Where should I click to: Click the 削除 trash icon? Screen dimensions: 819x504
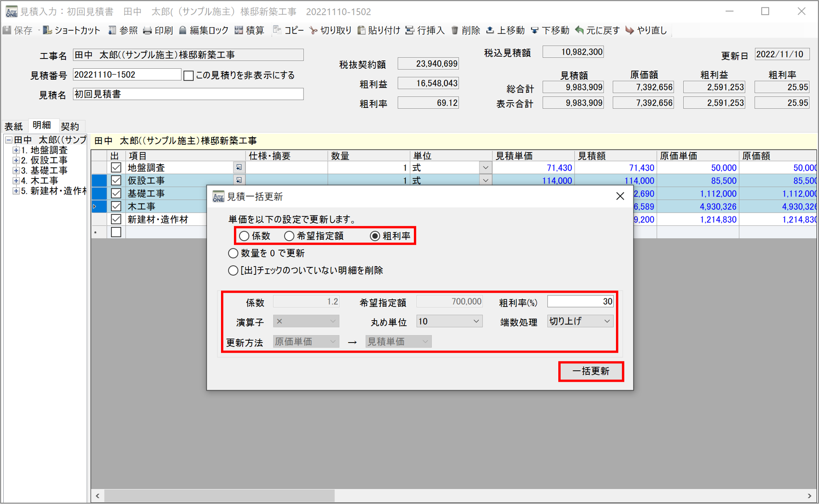455,30
